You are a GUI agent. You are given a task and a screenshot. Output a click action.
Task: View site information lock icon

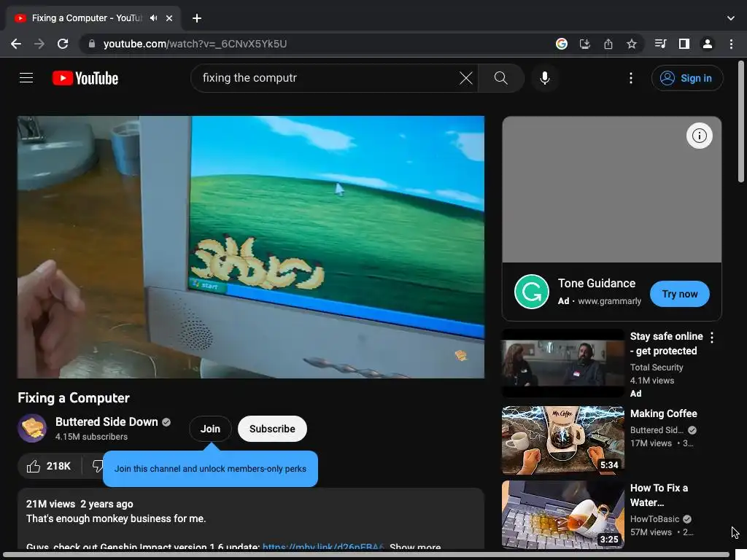click(x=92, y=44)
